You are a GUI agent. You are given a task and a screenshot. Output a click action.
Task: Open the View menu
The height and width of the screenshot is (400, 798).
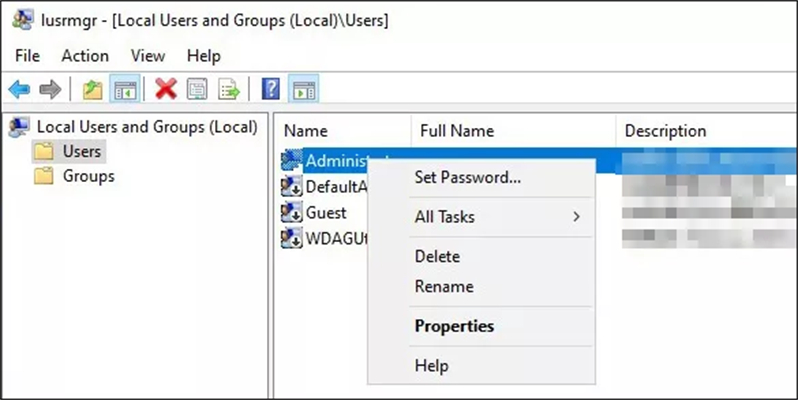(x=147, y=56)
